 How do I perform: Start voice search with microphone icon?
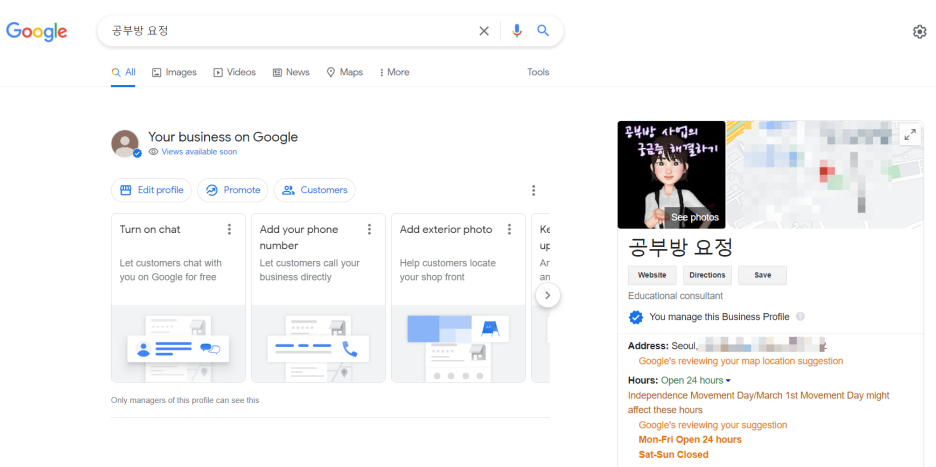[517, 31]
